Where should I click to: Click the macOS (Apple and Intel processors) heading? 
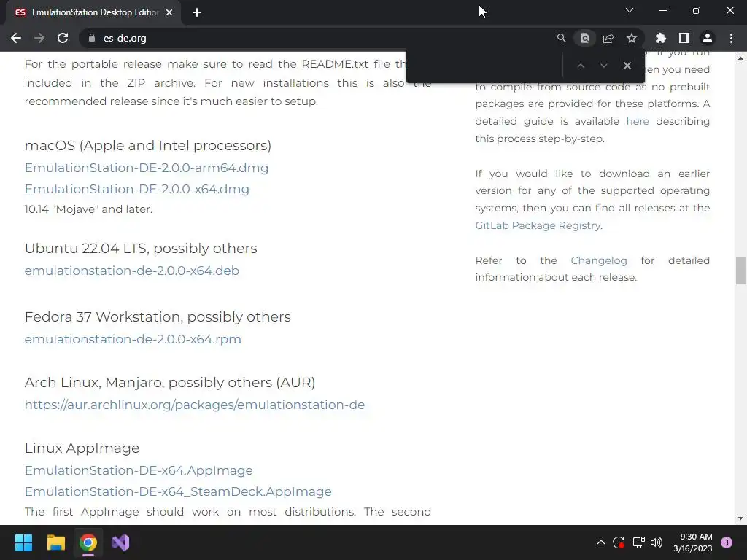coord(147,146)
